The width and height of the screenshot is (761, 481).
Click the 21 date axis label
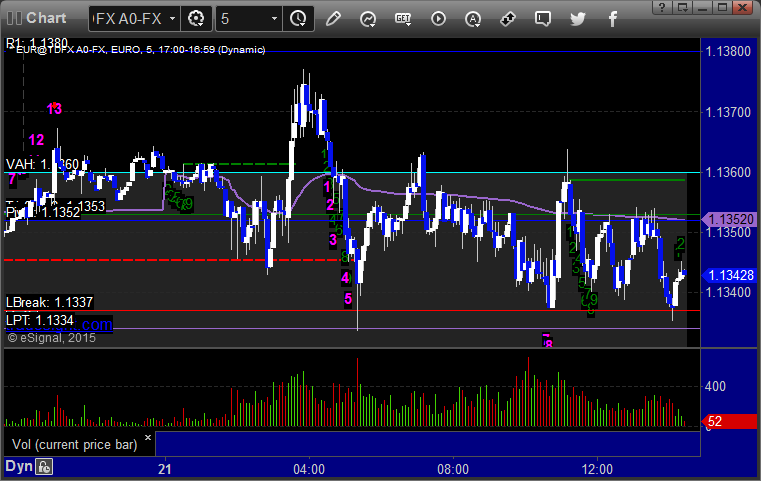[x=165, y=469]
